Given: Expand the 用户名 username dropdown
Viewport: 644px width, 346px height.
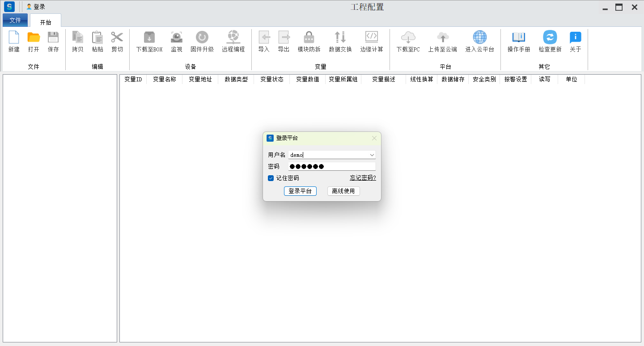Looking at the screenshot, I should 372,155.
